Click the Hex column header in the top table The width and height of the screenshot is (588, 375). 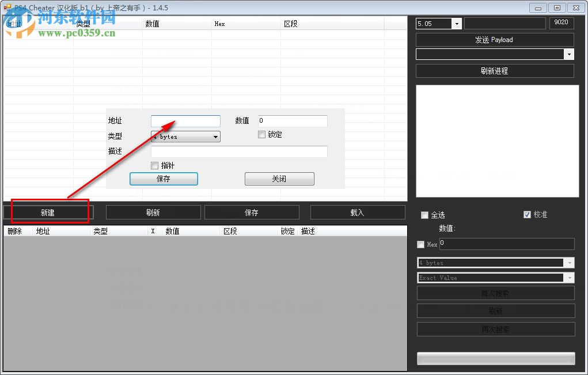click(246, 24)
